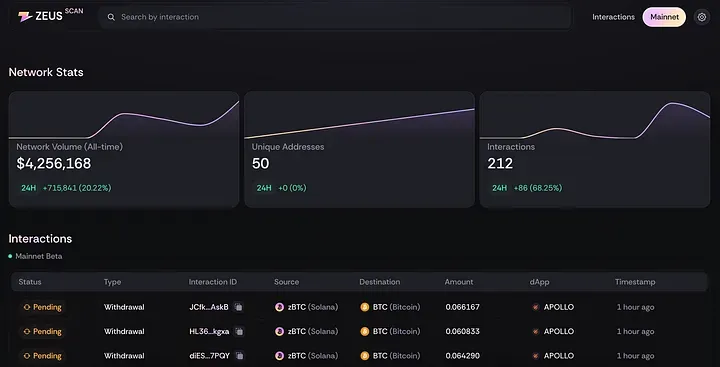720x367 pixels.
Task: Click the search magnifier icon
Action: click(111, 17)
